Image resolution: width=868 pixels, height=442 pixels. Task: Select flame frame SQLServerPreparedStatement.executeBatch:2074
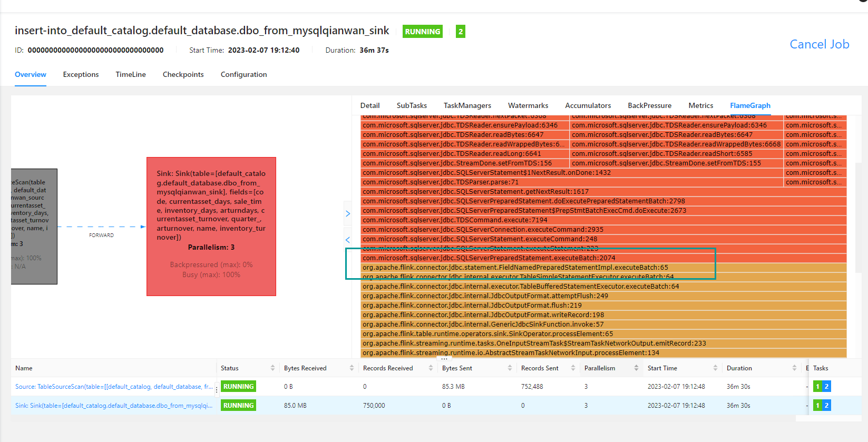coord(603,258)
